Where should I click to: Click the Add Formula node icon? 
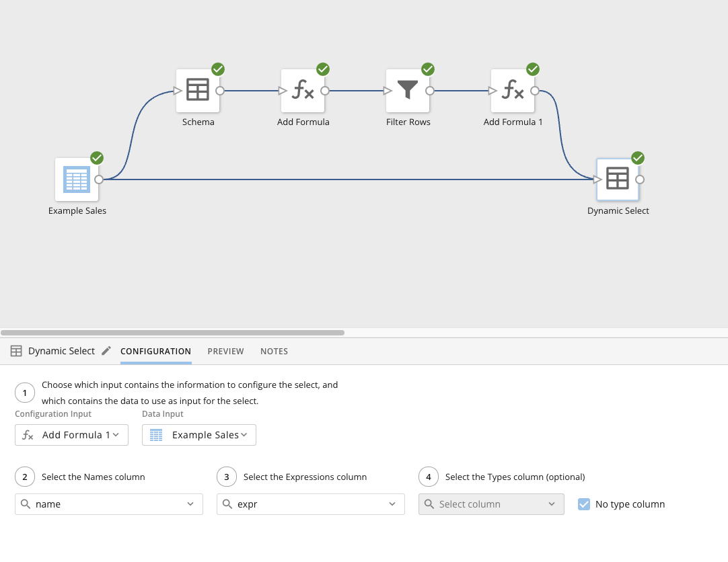click(x=303, y=91)
